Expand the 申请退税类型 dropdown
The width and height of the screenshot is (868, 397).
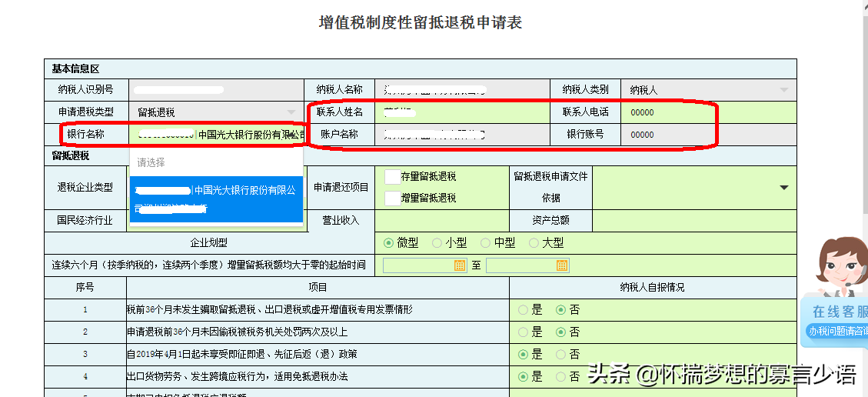[291, 112]
